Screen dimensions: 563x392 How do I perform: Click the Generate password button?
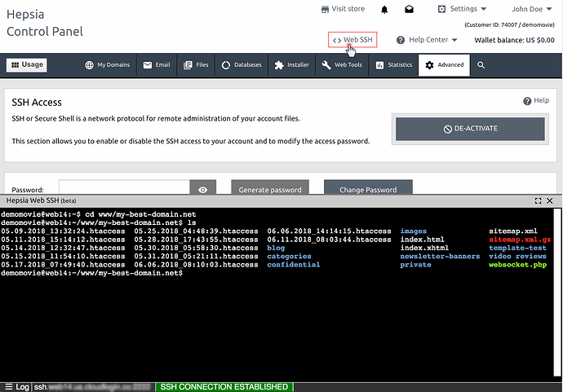click(x=270, y=189)
